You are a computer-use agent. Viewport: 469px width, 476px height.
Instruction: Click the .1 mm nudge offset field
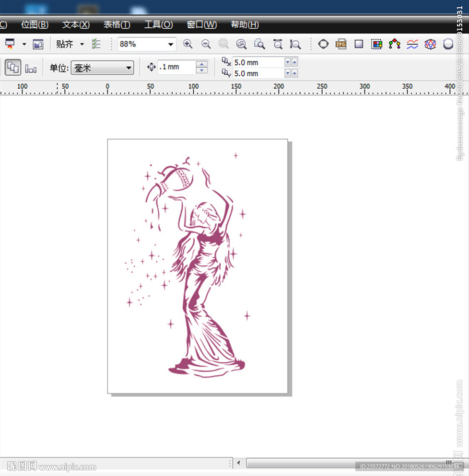point(177,67)
